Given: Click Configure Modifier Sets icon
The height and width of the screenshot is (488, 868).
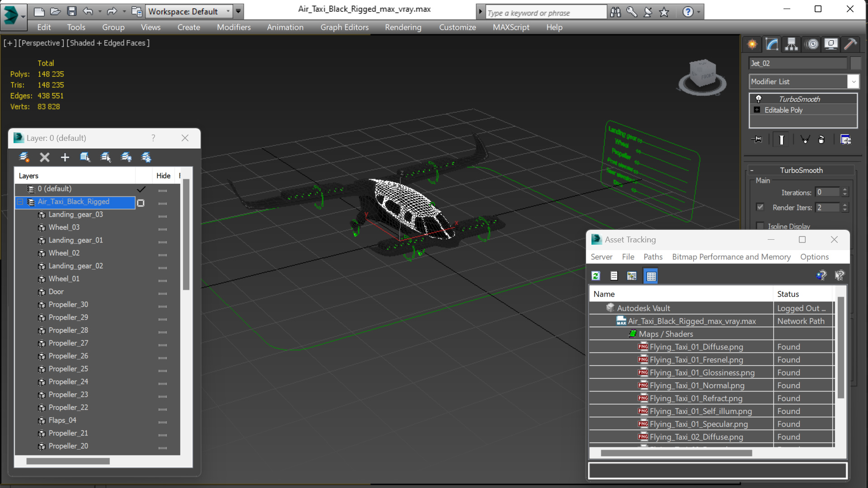Looking at the screenshot, I should (845, 139).
